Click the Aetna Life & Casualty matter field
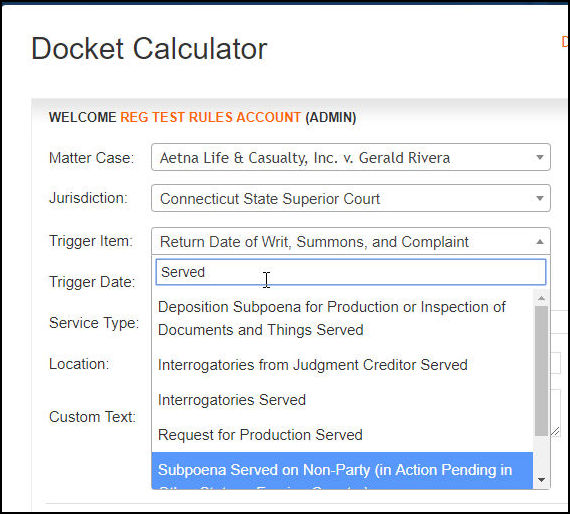The height and width of the screenshot is (514, 570). (x=350, y=157)
